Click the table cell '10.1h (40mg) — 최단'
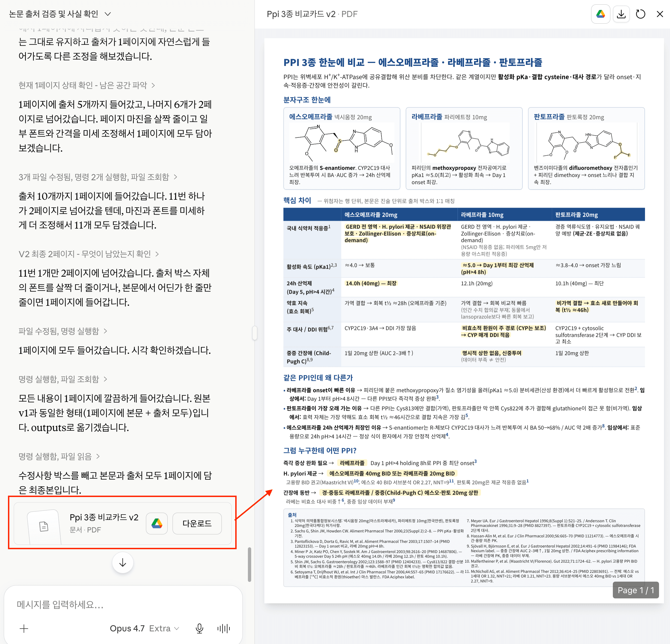 pos(579,283)
